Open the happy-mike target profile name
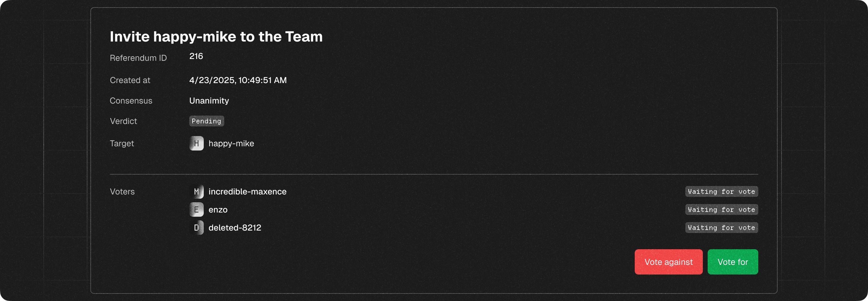This screenshot has height=301, width=868. [231, 144]
